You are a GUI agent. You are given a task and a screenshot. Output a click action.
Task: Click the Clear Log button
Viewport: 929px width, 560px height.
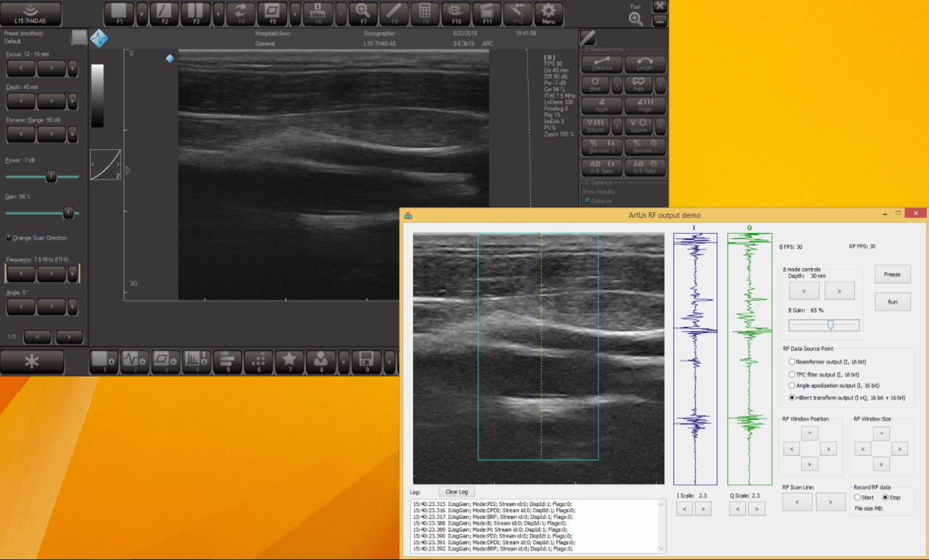[457, 492]
